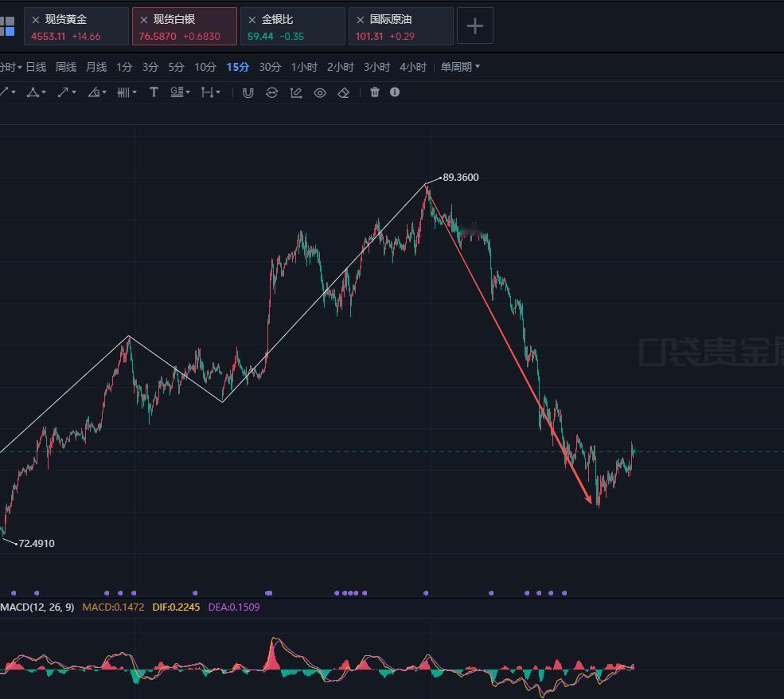
Task: Select the 3小时 timeframe
Action: tap(376, 67)
